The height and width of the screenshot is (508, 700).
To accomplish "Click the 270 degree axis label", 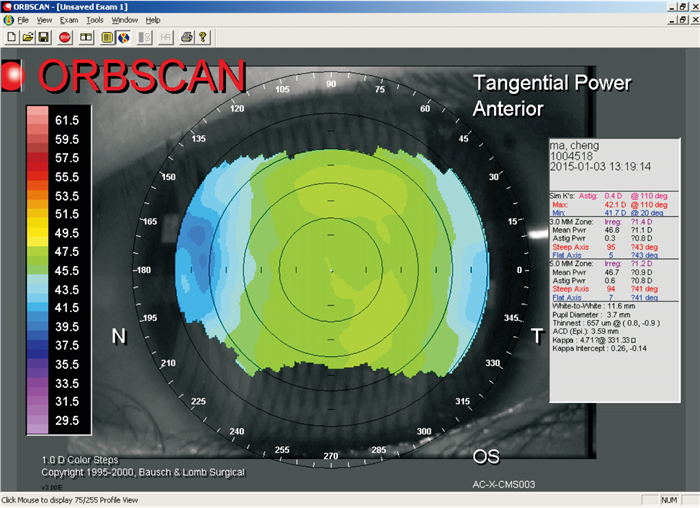I will [x=331, y=456].
